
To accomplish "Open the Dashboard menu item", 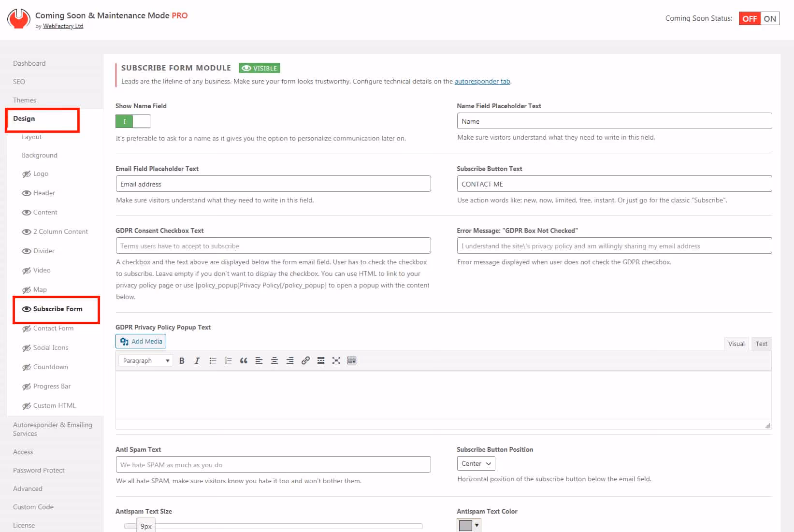I will [29, 63].
